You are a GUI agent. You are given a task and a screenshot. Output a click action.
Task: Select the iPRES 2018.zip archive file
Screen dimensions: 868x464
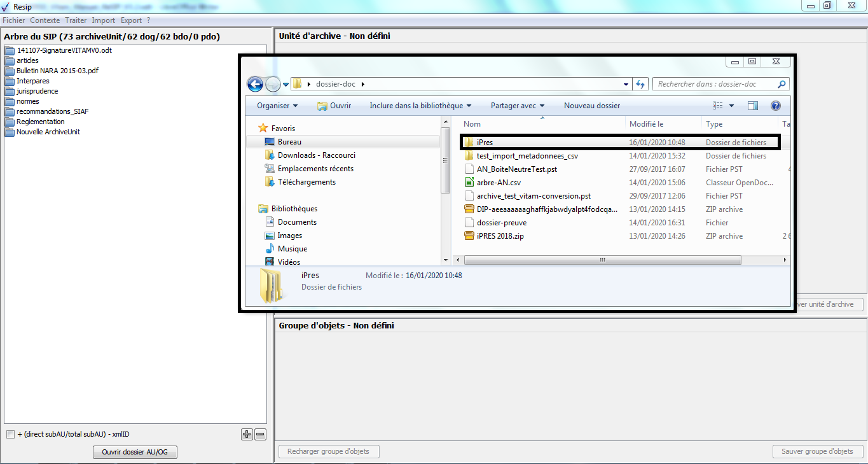[500, 236]
